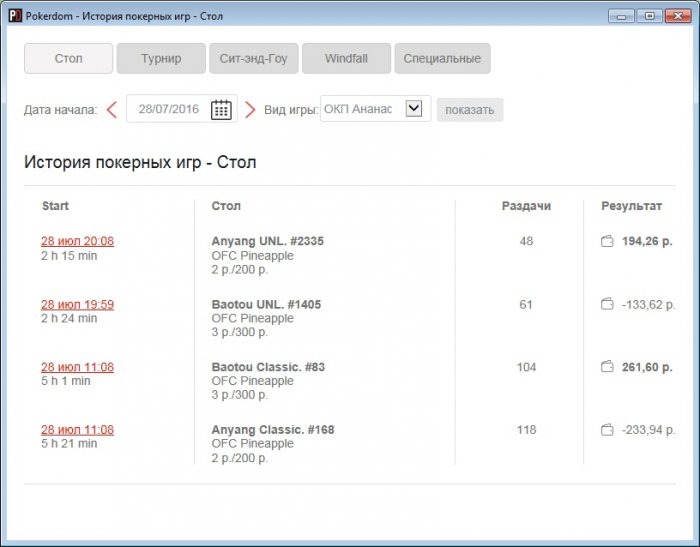Click the start date field 28/07/2016

click(169, 109)
